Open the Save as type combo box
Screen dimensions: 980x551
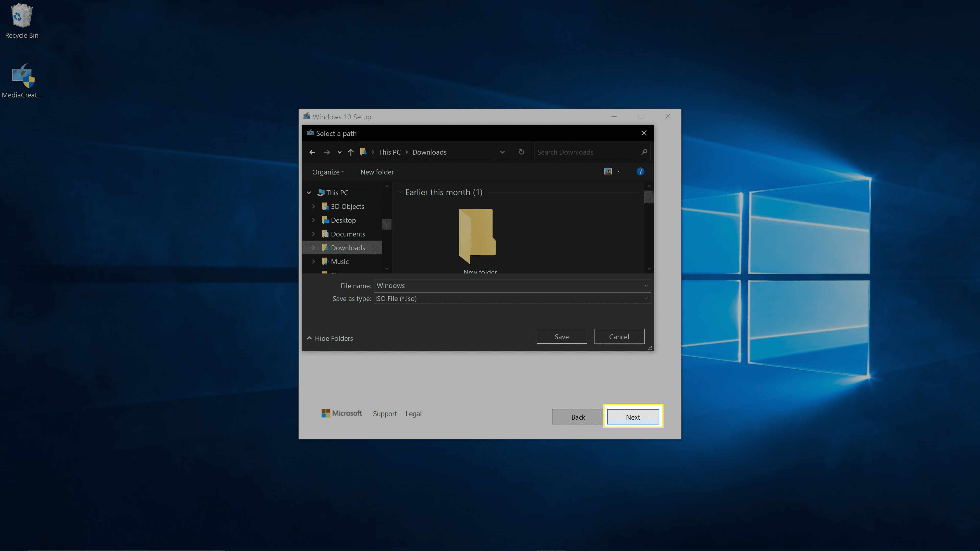[512, 298]
